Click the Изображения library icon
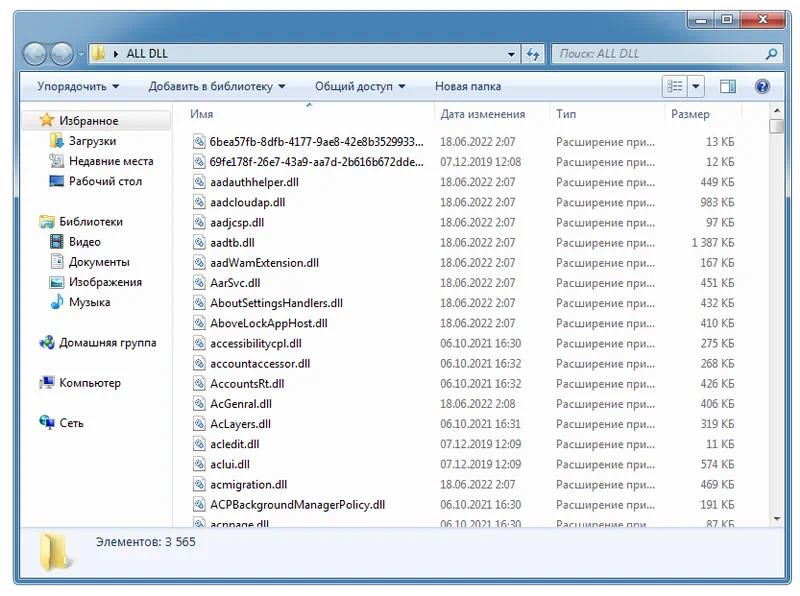Viewport: 800px width, 596px height. [x=56, y=282]
